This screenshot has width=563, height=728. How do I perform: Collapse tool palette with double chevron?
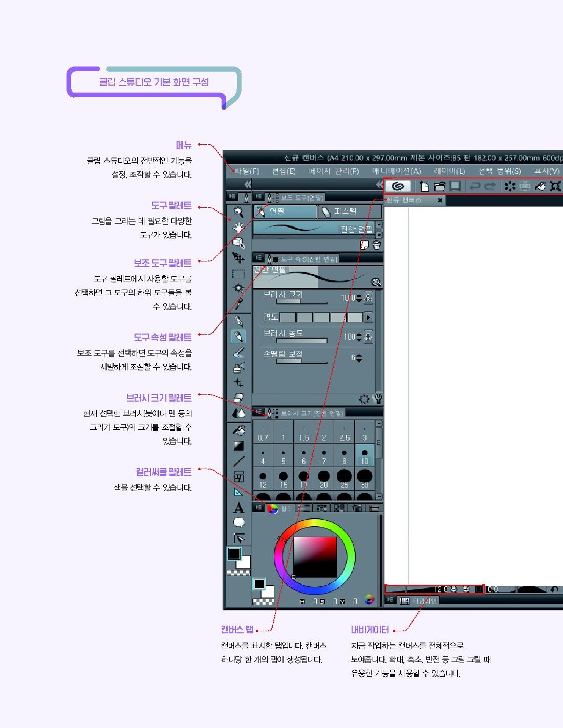pyautogui.click(x=247, y=184)
